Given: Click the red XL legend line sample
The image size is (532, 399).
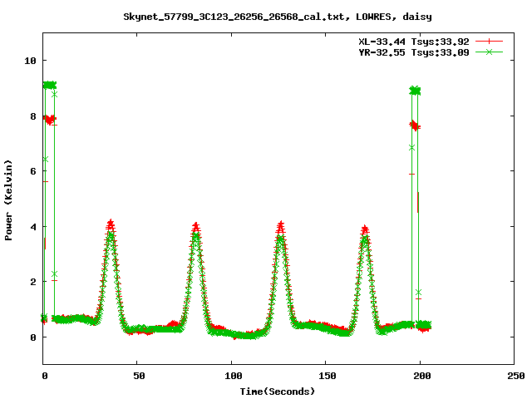Looking at the screenshot, I should pyautogui.click(x=490, y=41).
